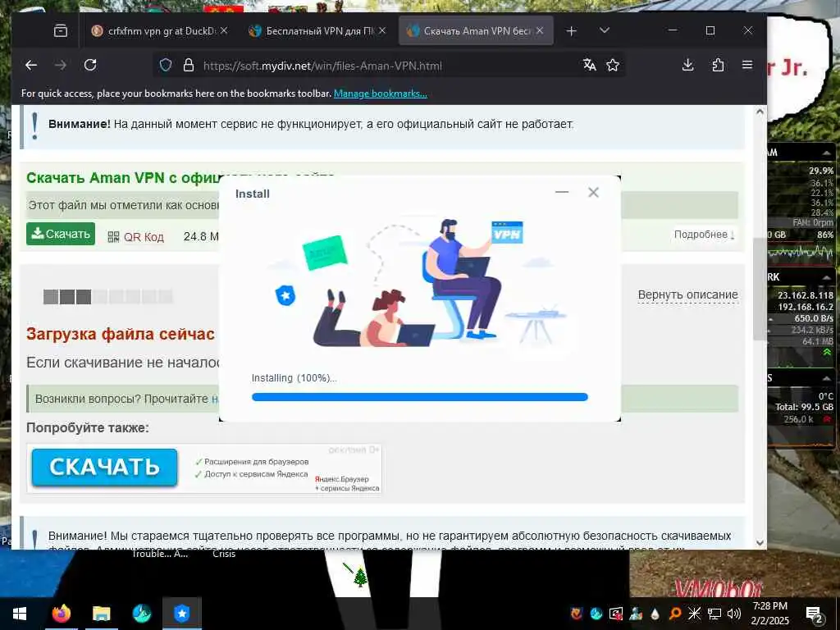This screenshot has height=630, width=840.
Task: Collapse the network widget section arrow
Action: (x=827, y=277)
